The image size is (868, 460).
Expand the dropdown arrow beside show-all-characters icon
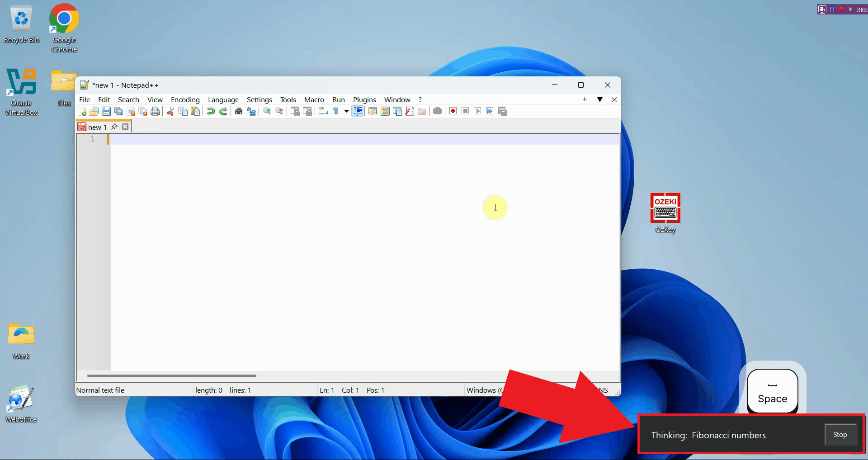point(346,112)
